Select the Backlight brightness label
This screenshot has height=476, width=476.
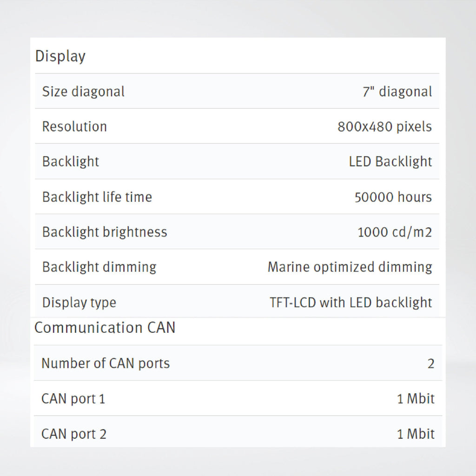pyautogui.click(x=105, y=232)
